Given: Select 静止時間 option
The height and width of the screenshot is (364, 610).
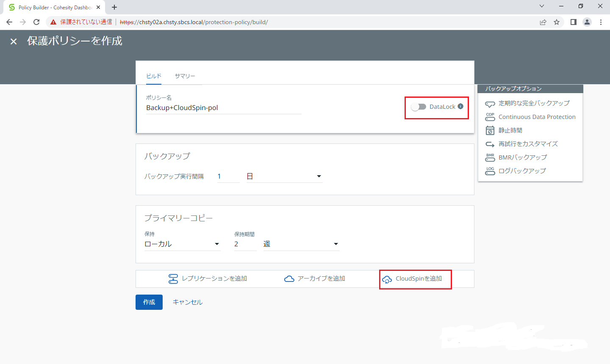Looking at the screenshot, I should pos(504,130).
